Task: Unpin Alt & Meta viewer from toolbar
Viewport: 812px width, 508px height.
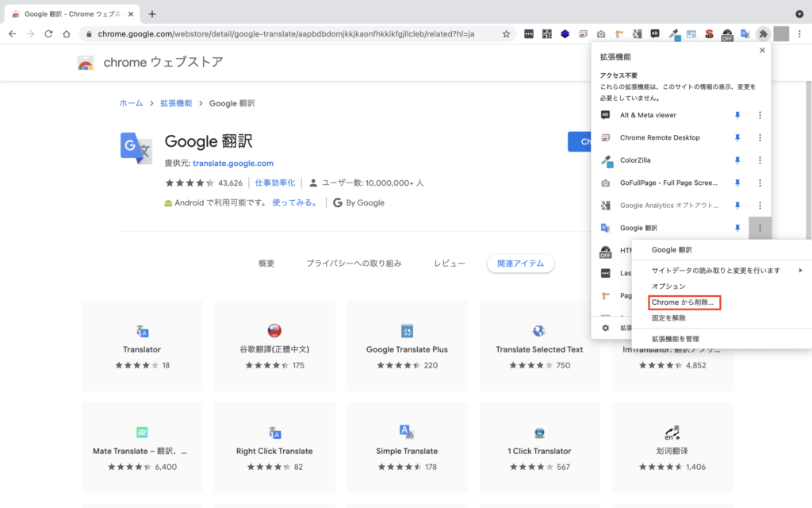Action: 737,115
